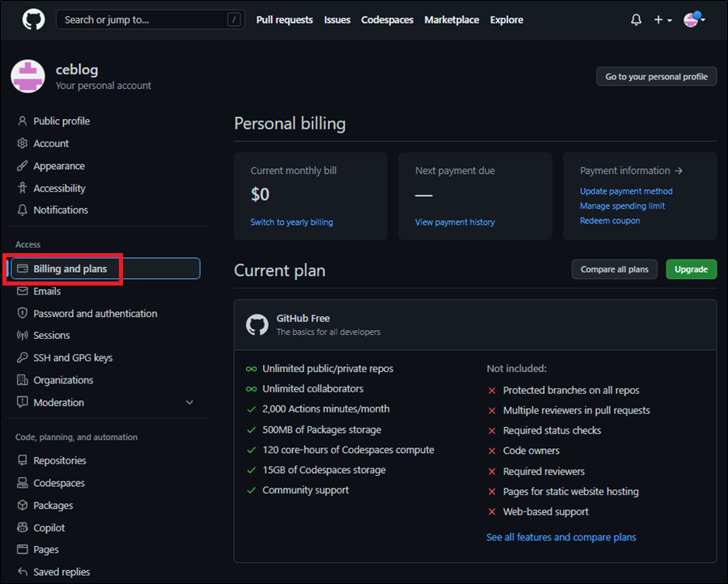Click the 2,000 Actions minutes/month text

click(326, 409)
